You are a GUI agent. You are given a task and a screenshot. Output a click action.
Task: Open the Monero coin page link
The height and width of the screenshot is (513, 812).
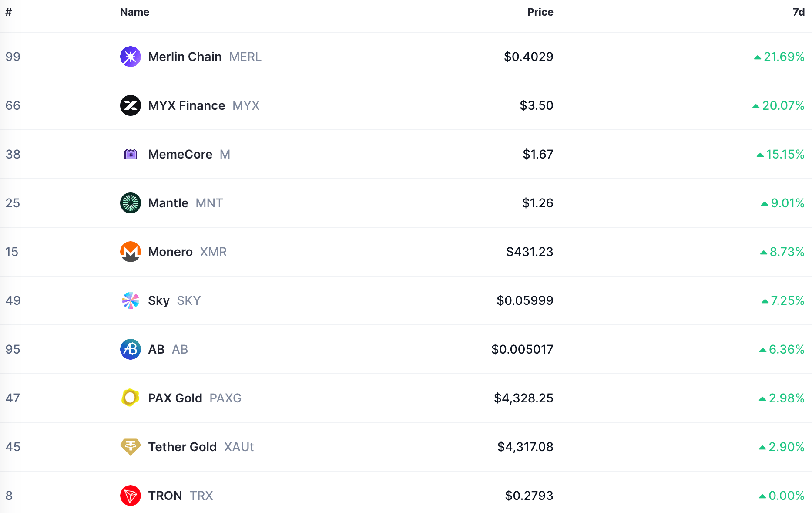click(170, 252)
